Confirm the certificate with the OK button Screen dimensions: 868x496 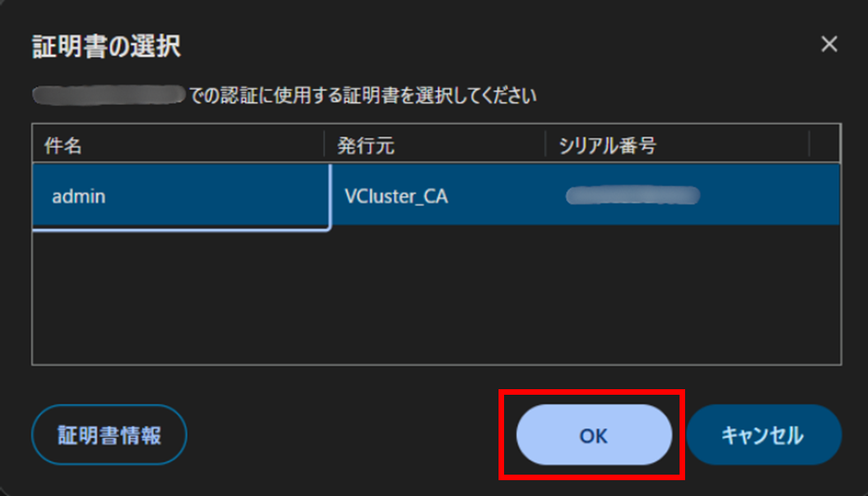click(593, 435)
